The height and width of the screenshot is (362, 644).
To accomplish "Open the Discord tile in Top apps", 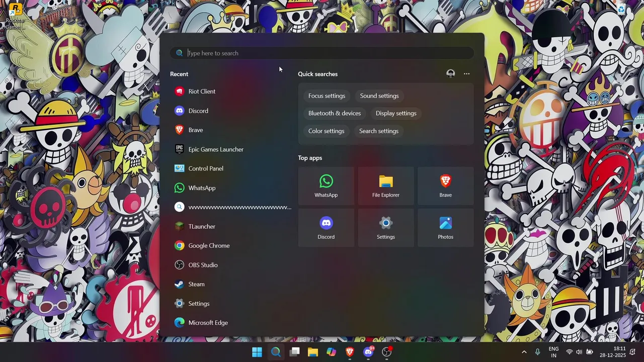I will click(x=326, y=228).
